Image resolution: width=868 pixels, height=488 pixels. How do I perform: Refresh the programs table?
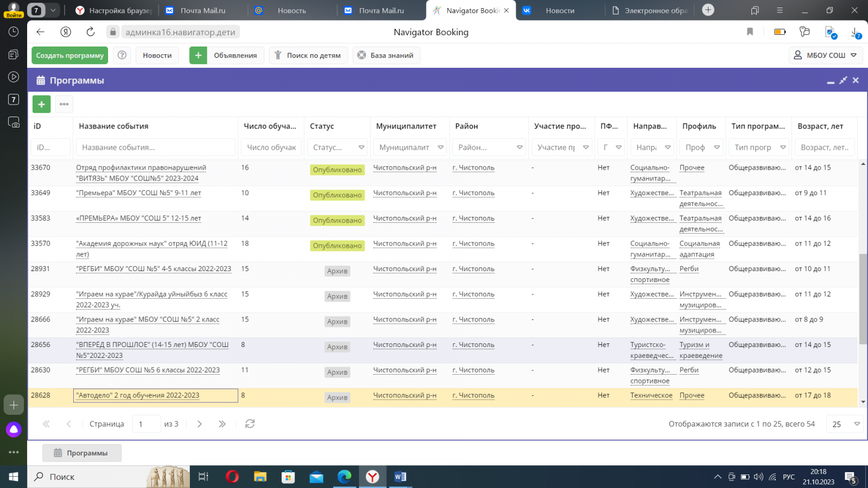250,424
